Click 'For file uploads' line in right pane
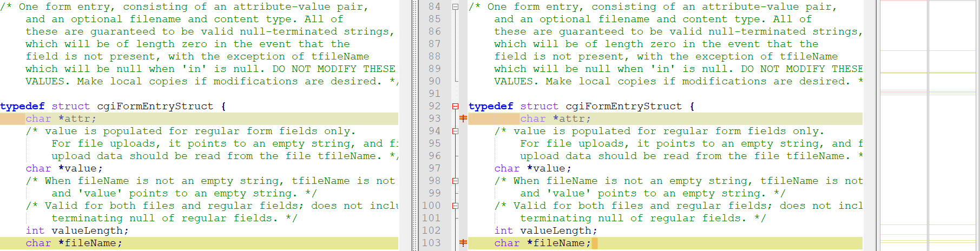Viewport: 980px width, 251px height. [x=692, y=144]
